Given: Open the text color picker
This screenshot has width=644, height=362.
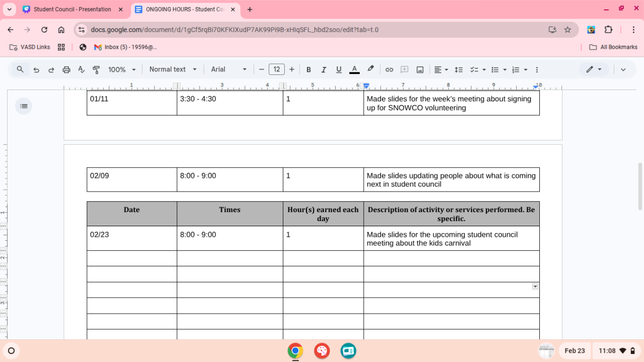Looking at the screenshot, I should point(354,70).
